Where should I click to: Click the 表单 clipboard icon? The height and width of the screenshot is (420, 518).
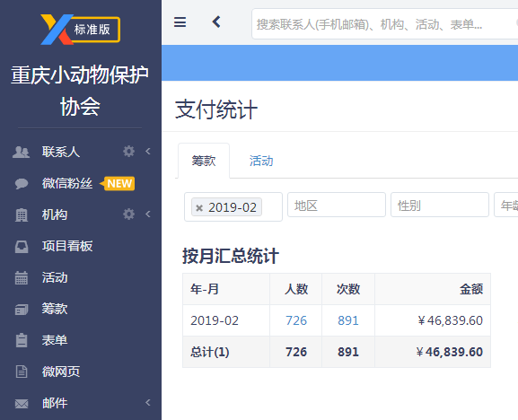[x=22, y=340]
